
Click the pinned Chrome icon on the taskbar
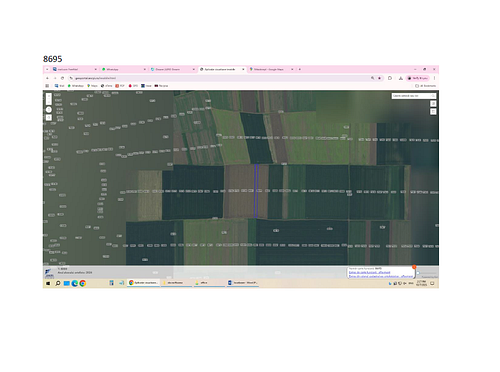coord(83,283)
